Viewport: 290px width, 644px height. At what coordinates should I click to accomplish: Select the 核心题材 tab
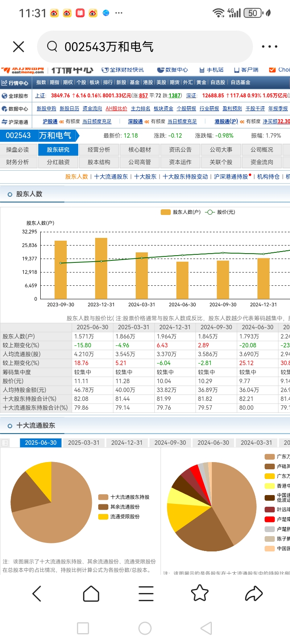click(x=139, y=150)
